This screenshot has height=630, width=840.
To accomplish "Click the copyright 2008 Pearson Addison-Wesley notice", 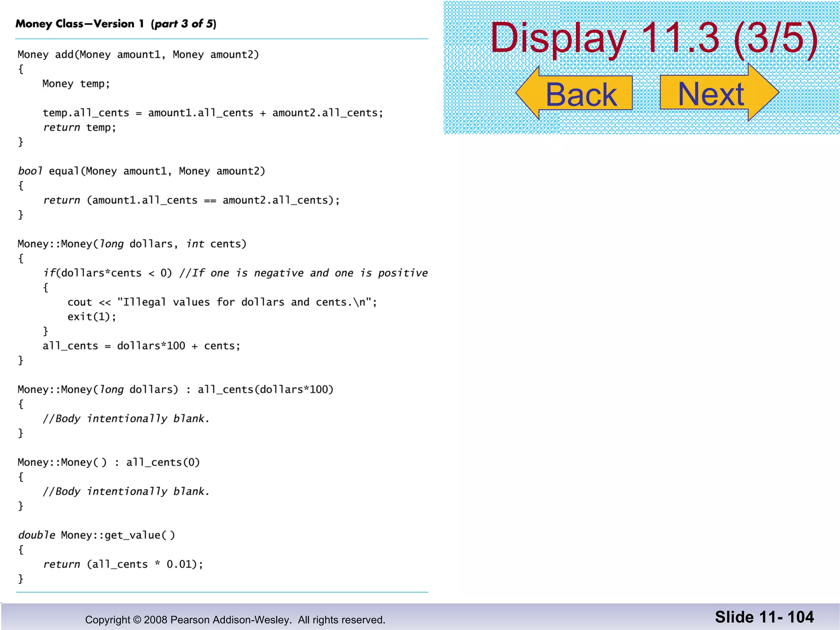I will [235, 620].
